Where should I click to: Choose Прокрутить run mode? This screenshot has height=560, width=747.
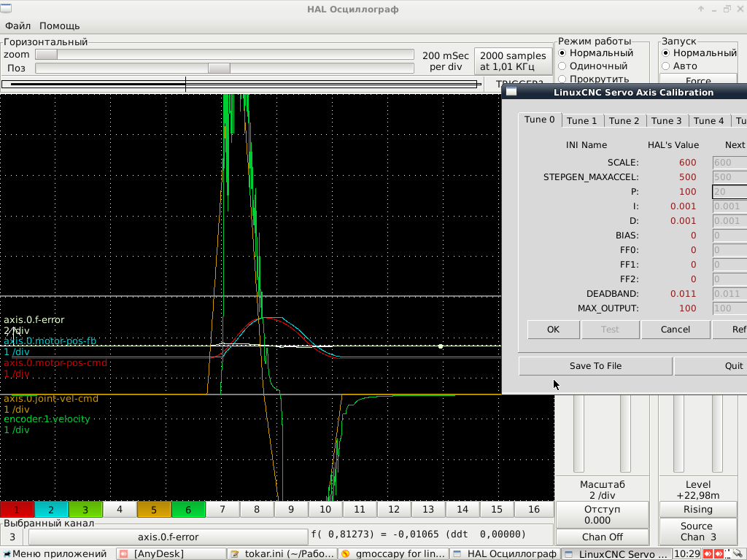(562, 79)
